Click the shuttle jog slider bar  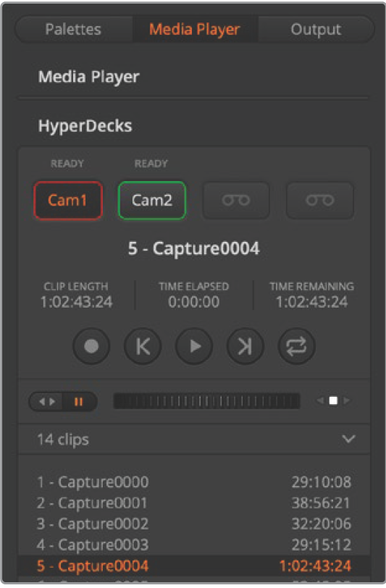click(206, 401)
